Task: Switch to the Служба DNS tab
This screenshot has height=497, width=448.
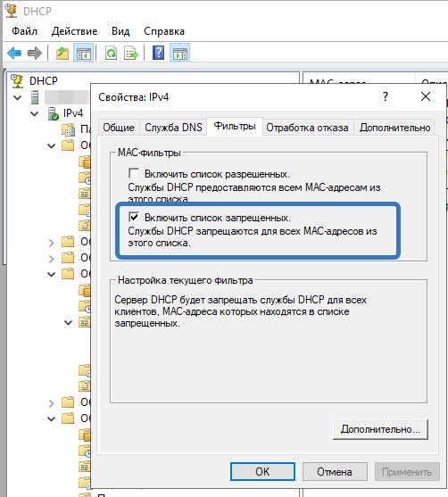Action: [173, 128]
